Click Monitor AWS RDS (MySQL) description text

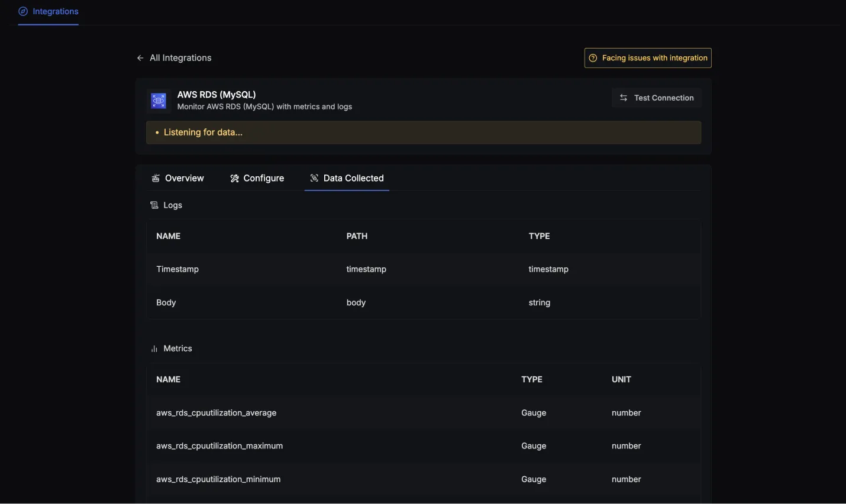[x=264, y=107]
